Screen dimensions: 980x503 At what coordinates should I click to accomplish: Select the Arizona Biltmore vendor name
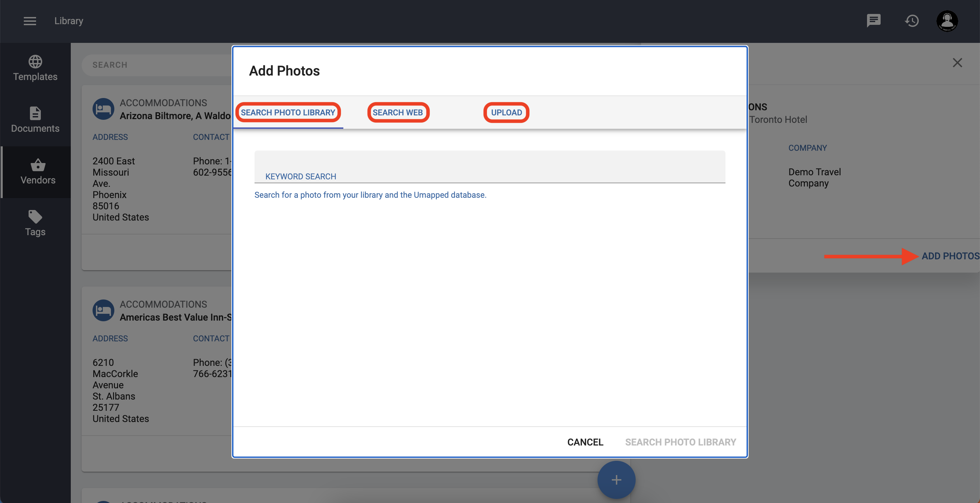(175, 116)
